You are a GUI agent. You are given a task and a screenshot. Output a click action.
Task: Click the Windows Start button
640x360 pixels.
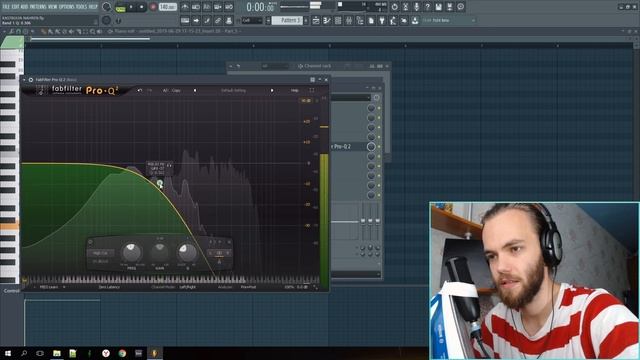tap(7, 353)
